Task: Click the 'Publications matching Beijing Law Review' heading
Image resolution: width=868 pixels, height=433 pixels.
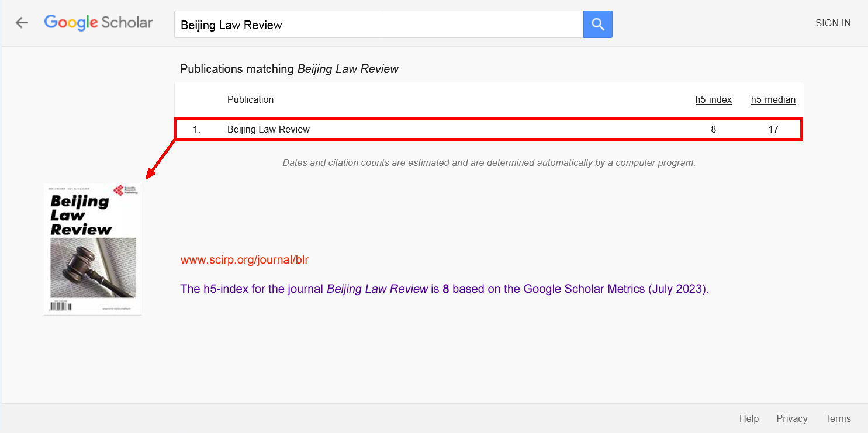Action: tap(289, 69)
